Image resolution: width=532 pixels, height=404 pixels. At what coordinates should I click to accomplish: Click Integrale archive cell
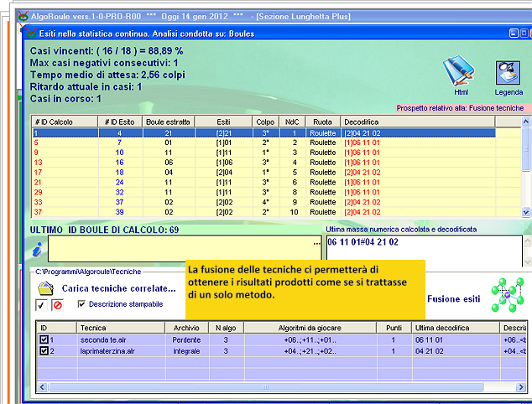186,351
